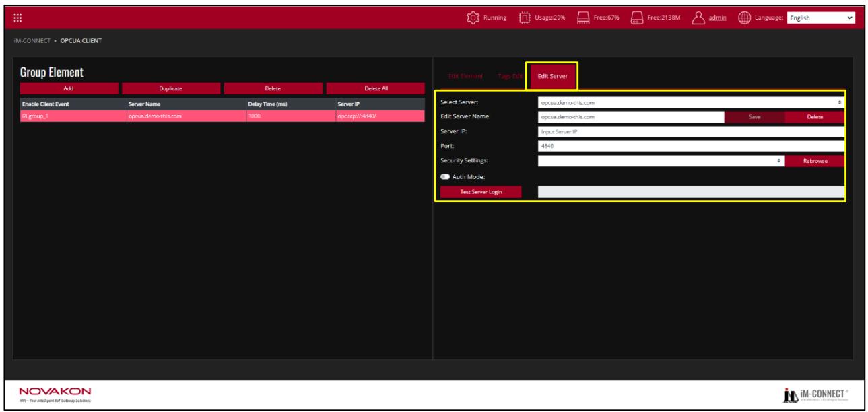Screen dimensions: 868x412
Task: Click the CPU usage chip icon
Action: pyautogui.click(x=524, y=18)
